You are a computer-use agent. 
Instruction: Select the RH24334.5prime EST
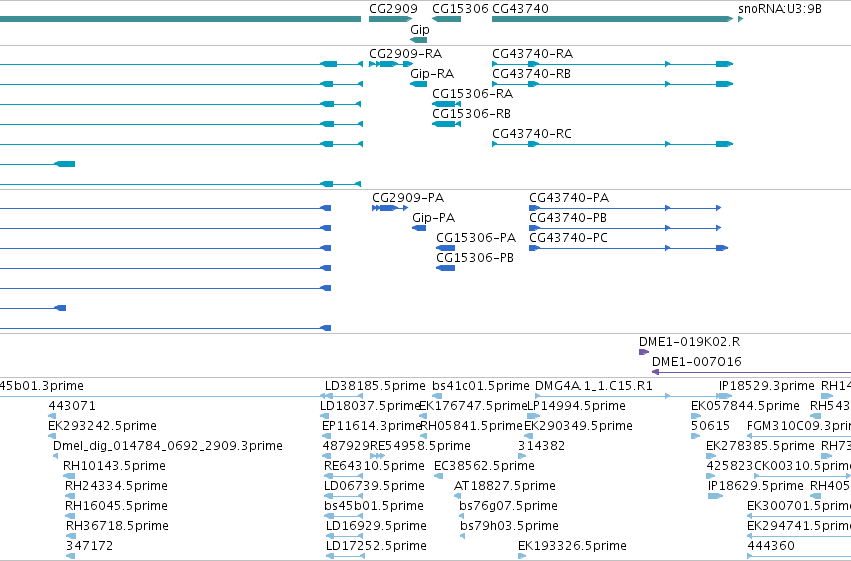pyautogui.click(x=116, y=486)
